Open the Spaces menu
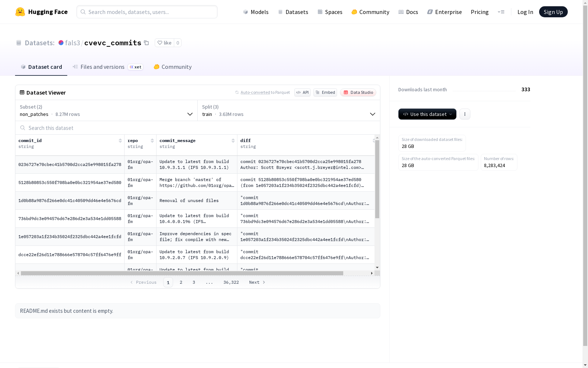The height and width of the screenshot is (368, 588). [330, 12]
